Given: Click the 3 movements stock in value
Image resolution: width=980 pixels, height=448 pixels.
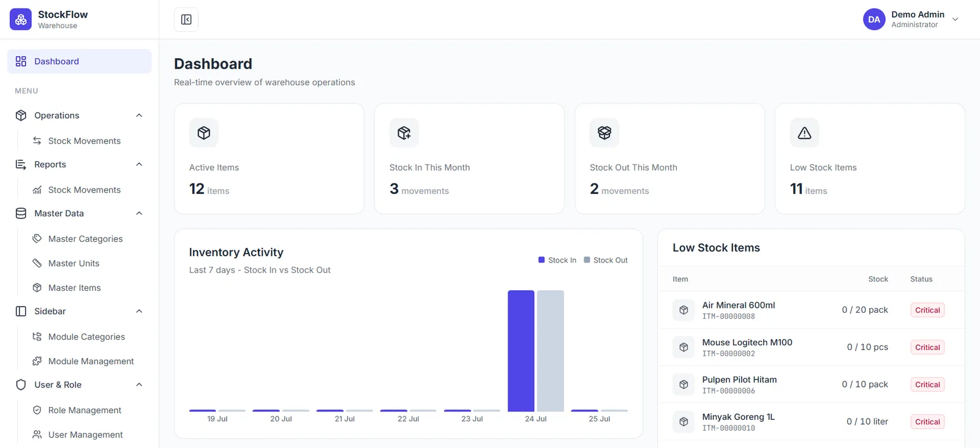Looking at the screenshot, I should (419, 189).
